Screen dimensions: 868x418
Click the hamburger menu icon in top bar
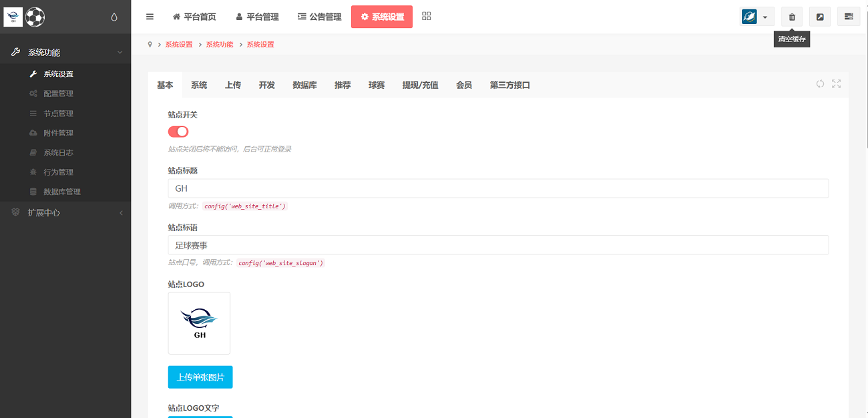click(x=150, y=17)
